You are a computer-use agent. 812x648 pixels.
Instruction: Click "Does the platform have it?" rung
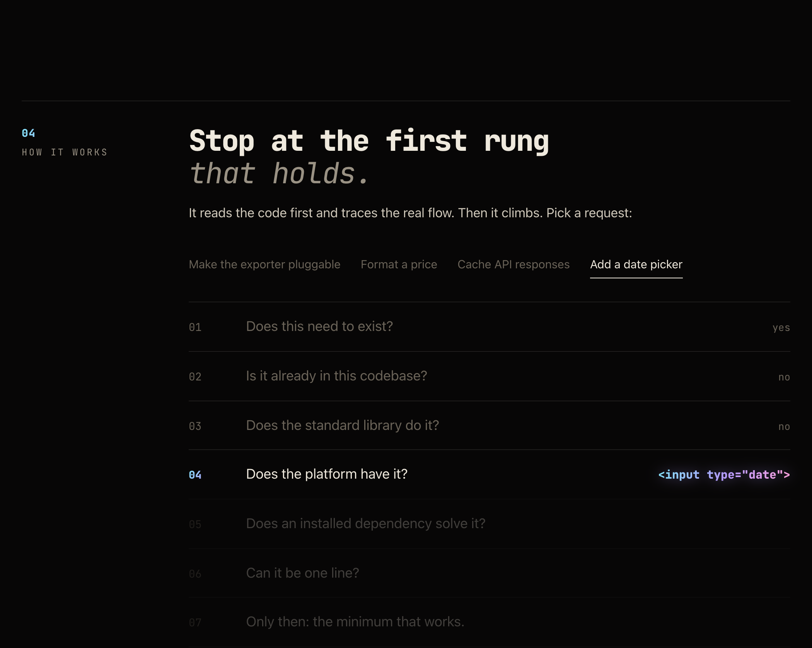[x=489, y=474]
